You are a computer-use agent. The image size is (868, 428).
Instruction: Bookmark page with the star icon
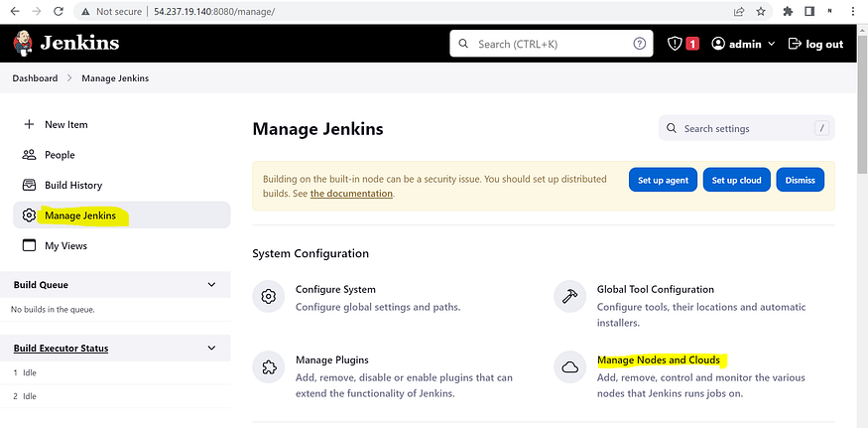tap(761, 11)
